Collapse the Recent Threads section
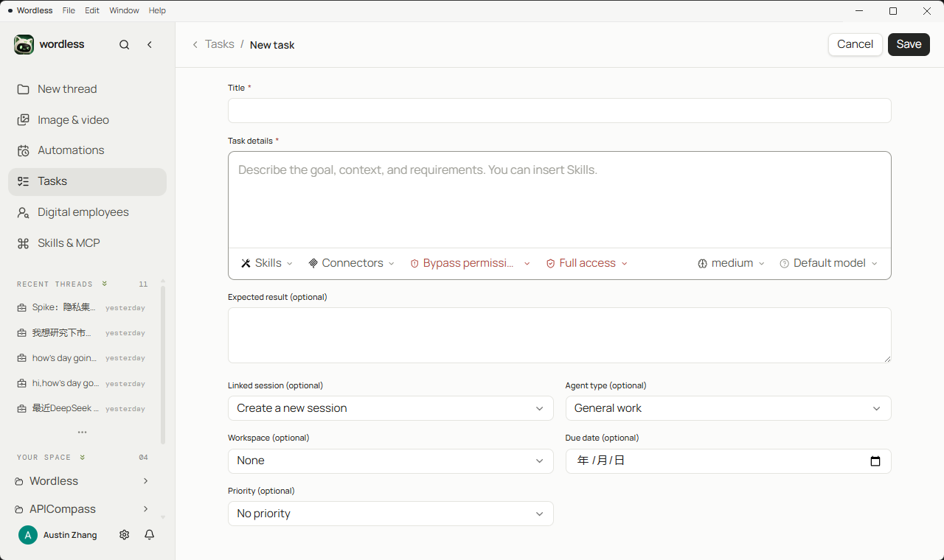 click(x=105, y=284)
